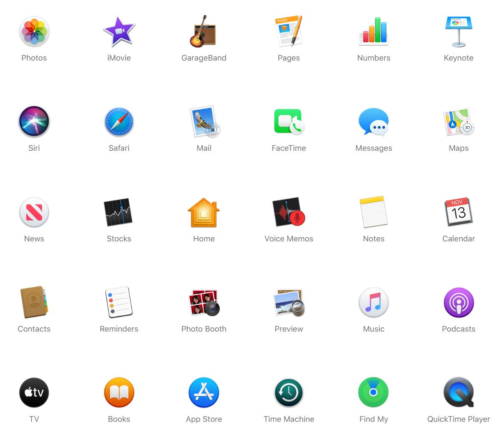
Task: Click the "Calendar" label text
Action: [459, 239]
